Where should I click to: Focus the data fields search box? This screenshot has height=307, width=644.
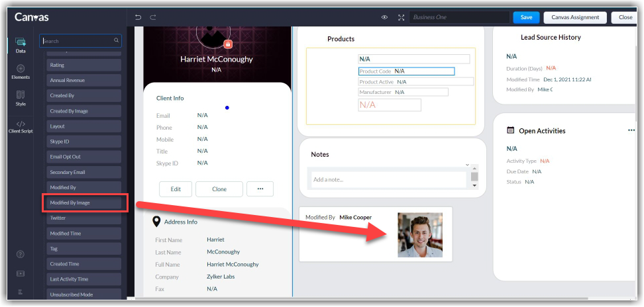click(78, 40)
